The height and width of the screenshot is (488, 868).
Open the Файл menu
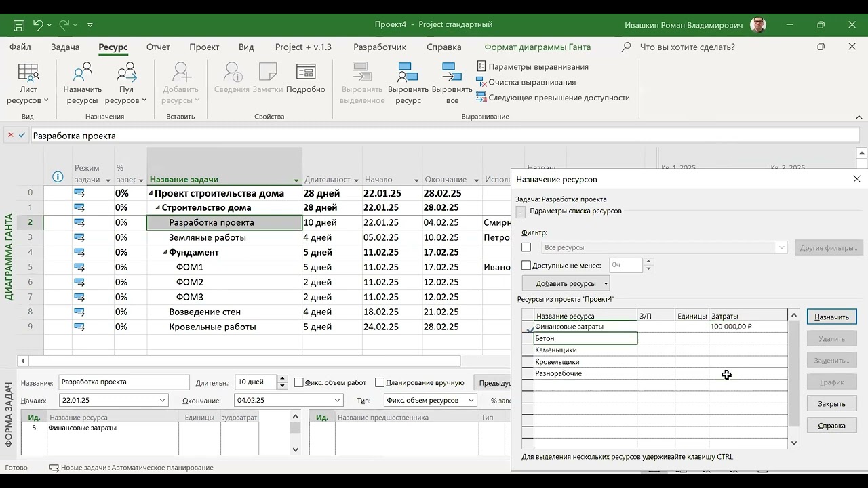20,47
